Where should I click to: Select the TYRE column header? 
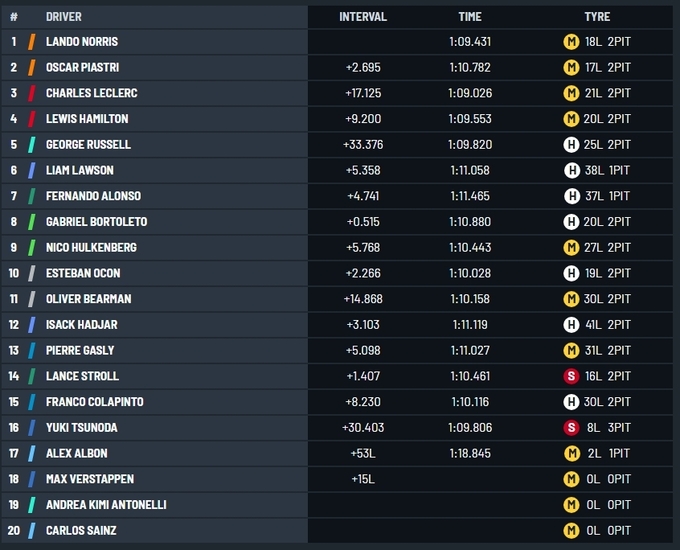click(x=597, y=17)
